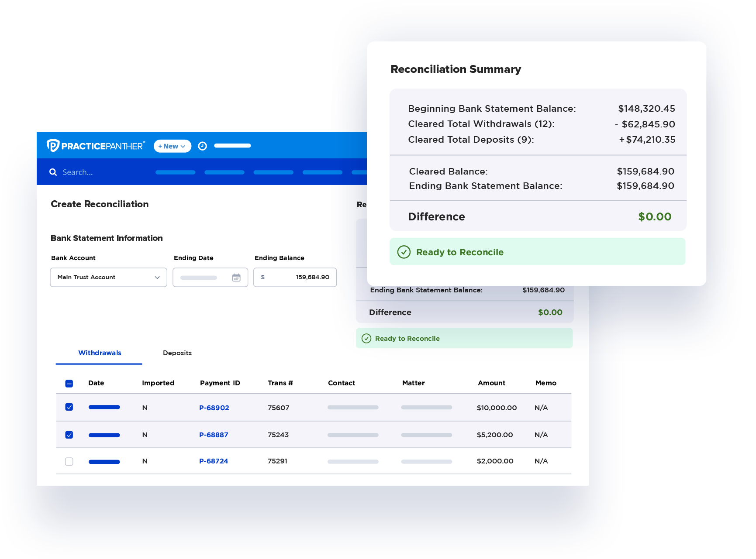Click inside the Search bar

pos(87,172)
